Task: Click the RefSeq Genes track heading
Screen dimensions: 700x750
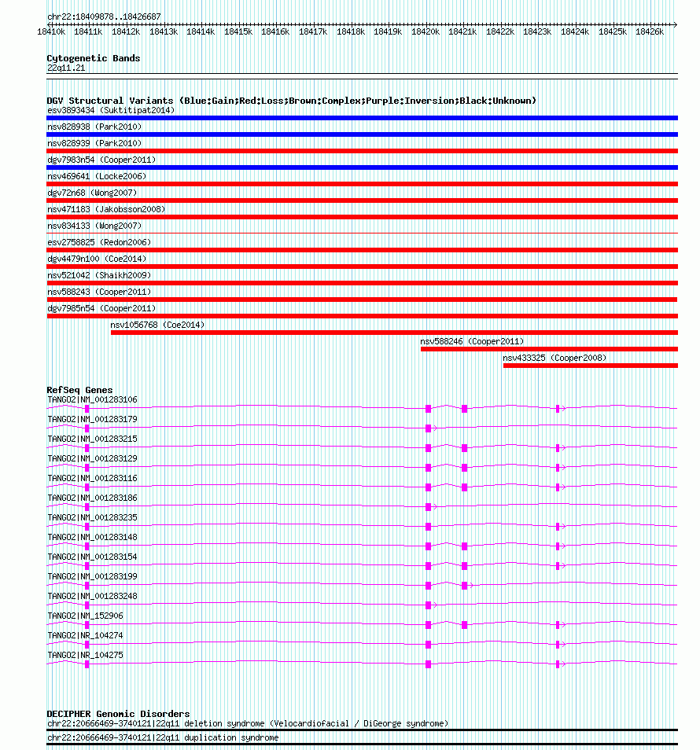Action: click(79, 390)
